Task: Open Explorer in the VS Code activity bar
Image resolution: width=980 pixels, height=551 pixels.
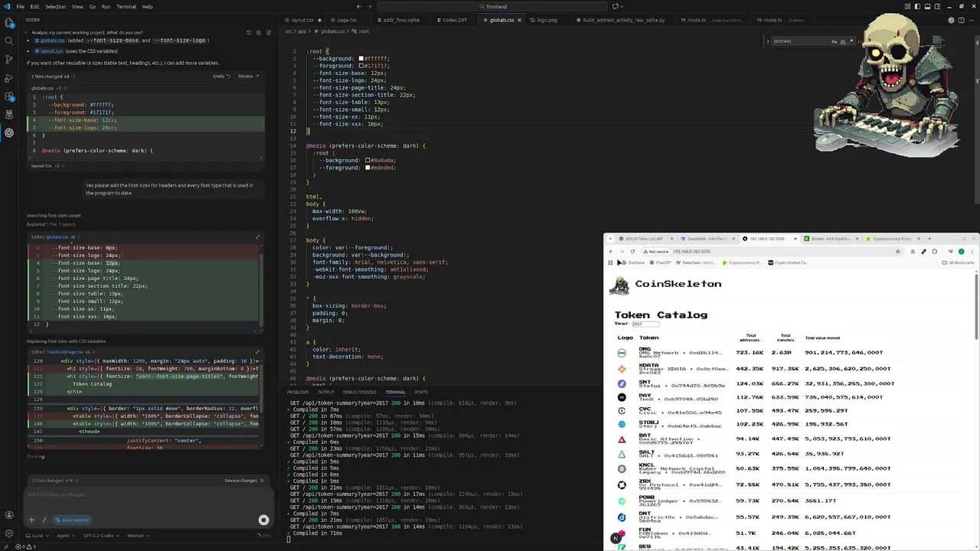Action: pos(9,23)
